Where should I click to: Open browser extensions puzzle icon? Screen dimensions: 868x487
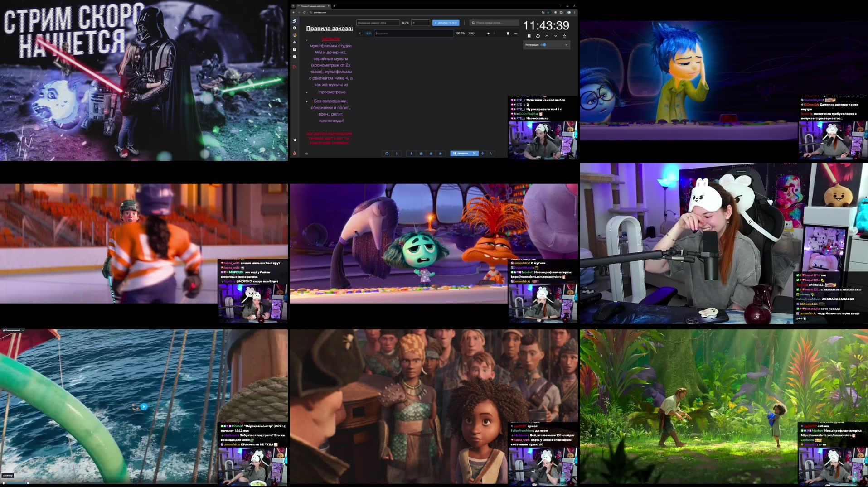pyautogui.click(x=561, y=12)
